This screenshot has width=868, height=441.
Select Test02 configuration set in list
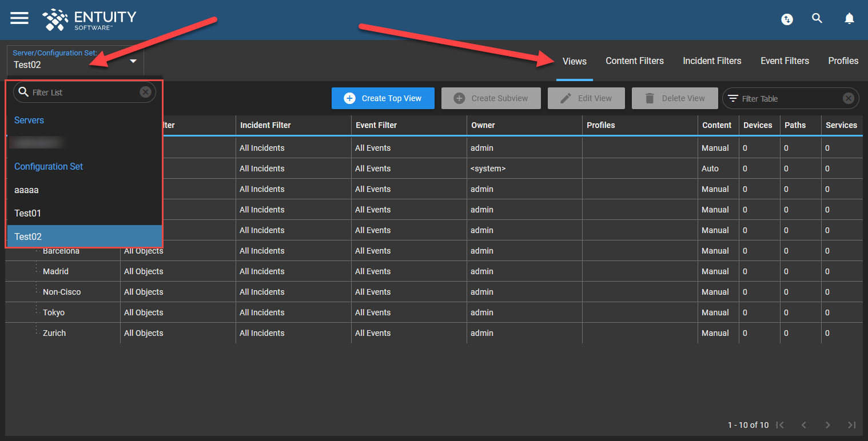[x=85, y=236]
